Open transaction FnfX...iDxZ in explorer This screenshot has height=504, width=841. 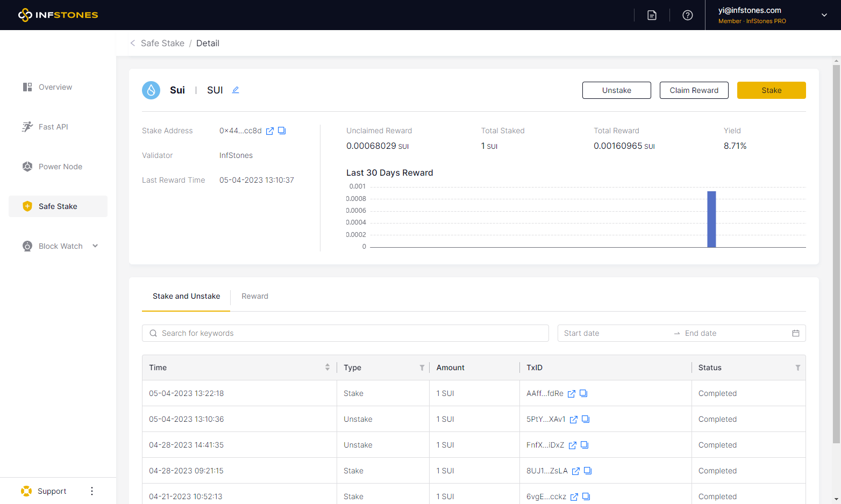(x=573, y=445)
